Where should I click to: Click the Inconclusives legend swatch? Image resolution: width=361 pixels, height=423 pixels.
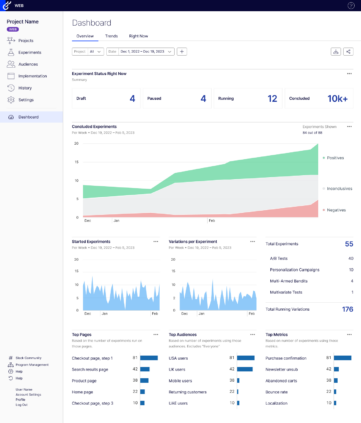tap(324, 189)
